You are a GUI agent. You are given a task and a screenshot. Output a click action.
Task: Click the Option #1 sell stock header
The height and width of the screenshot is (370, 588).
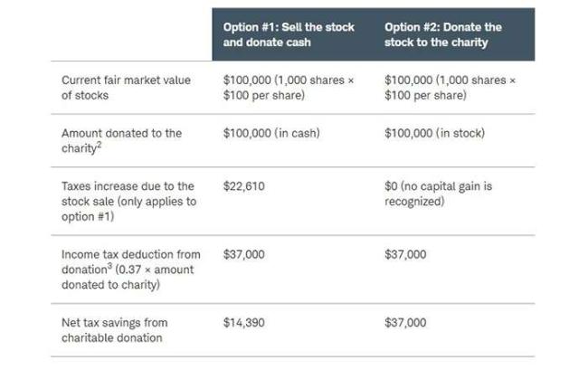[x=289, y=34]
